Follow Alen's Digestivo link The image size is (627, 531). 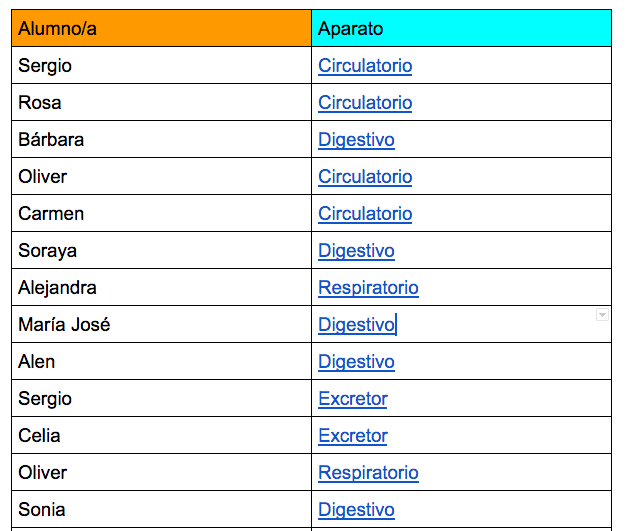pos(356,362)
